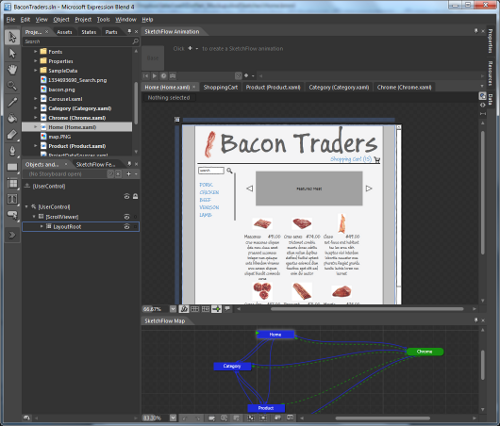Expand the SampleData folder

click(x=35, y=70)
